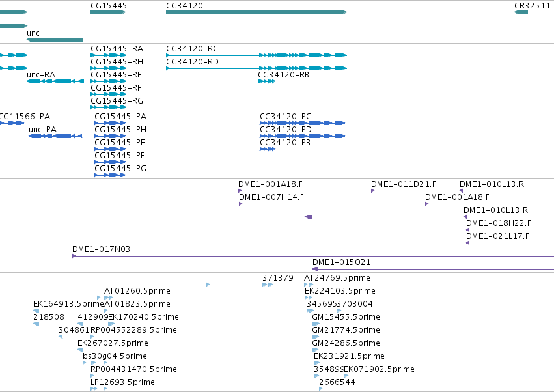
Task: Click EST RP004431470.5prime
Action: click(x=133, y=370)
